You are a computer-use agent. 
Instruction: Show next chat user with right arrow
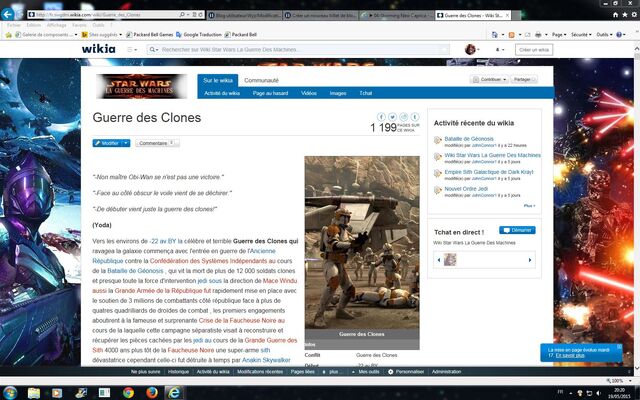coord(530,260)
